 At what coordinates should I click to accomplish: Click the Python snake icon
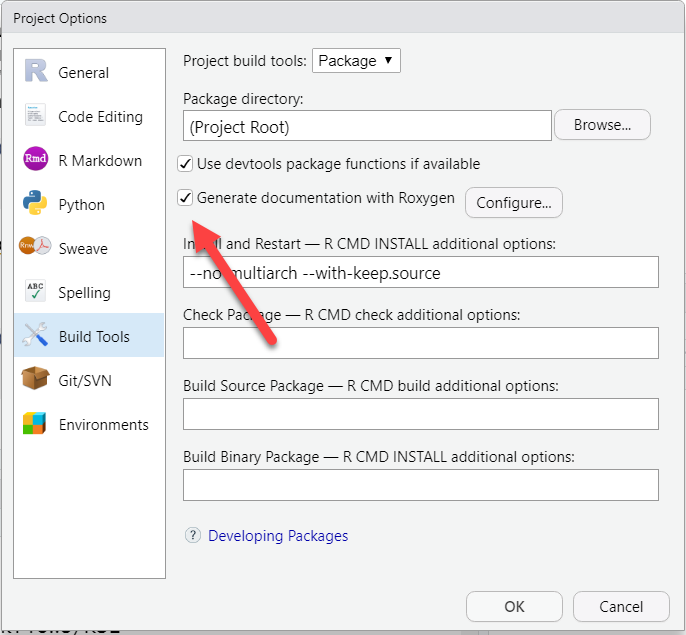[36, 204]
